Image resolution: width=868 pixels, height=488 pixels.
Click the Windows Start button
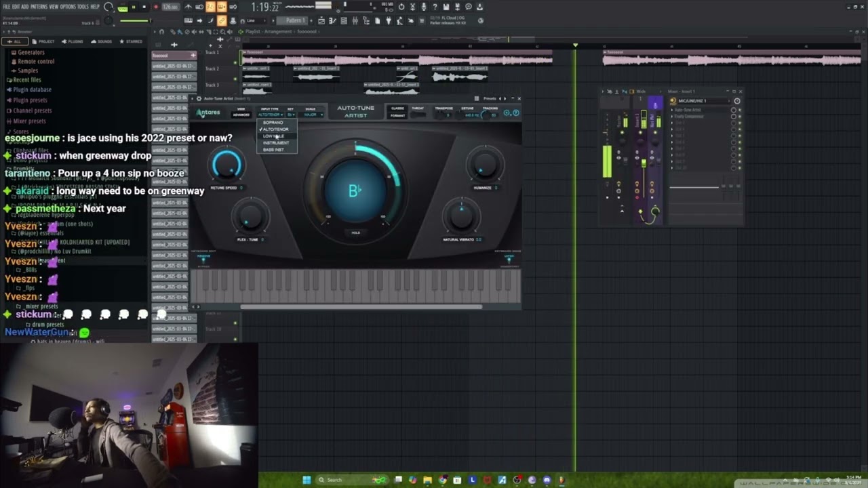point(307,480)
